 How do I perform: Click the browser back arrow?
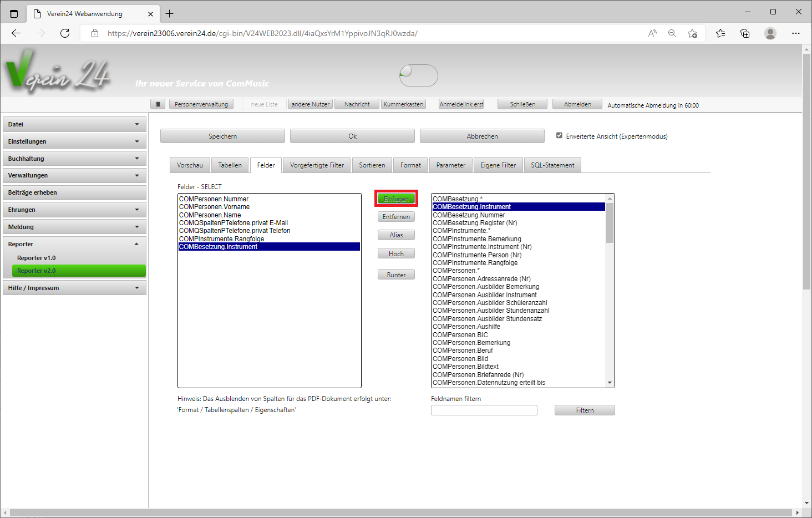click(x=16, y=33)
